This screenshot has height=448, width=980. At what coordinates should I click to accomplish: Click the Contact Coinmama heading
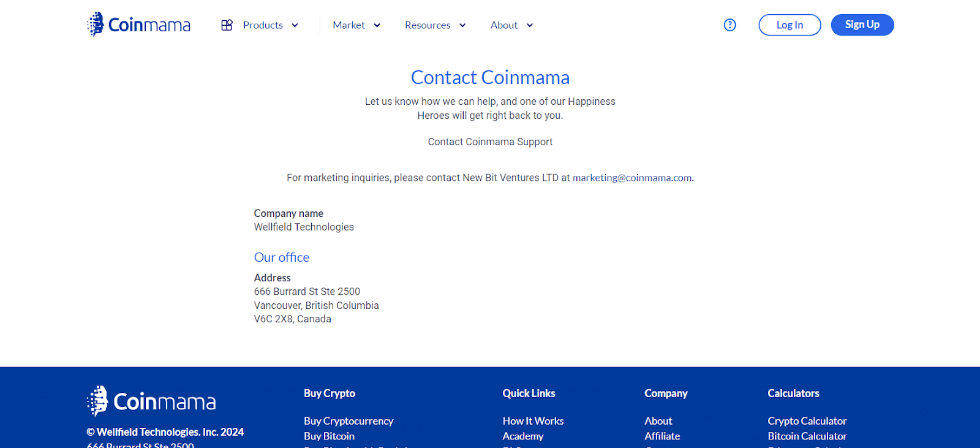click(x=490, y=77)
